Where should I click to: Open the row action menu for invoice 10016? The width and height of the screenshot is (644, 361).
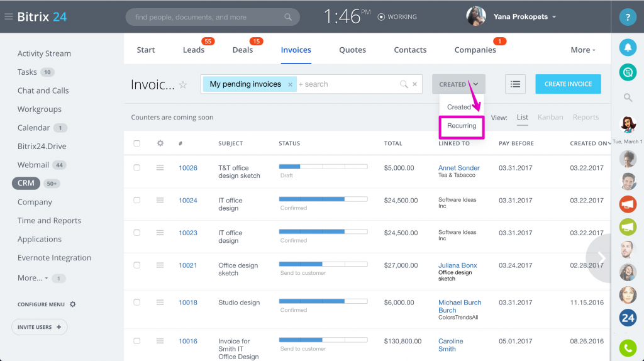pyautogui.click(x=160, y=341)
